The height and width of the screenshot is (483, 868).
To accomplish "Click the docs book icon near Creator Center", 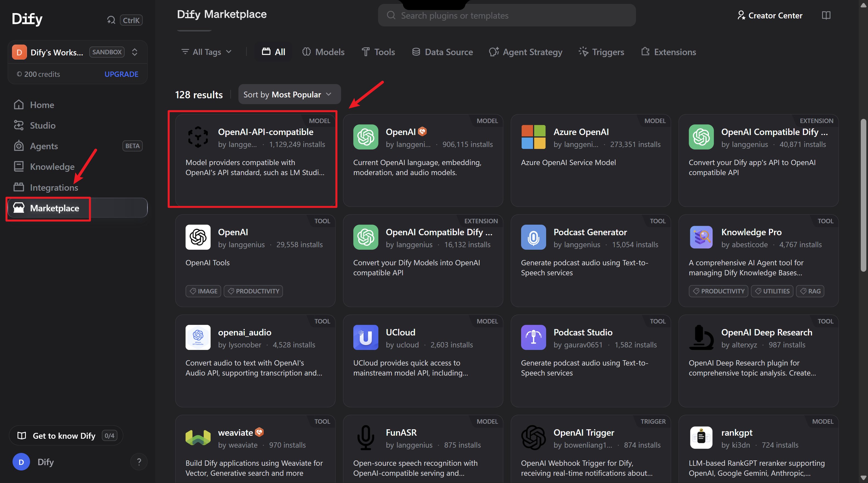I will pos(826,16).
